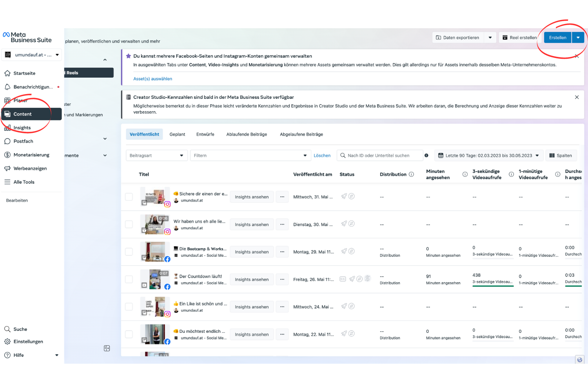Select checkbox for Ein Like ist schön post

(129, 307)
